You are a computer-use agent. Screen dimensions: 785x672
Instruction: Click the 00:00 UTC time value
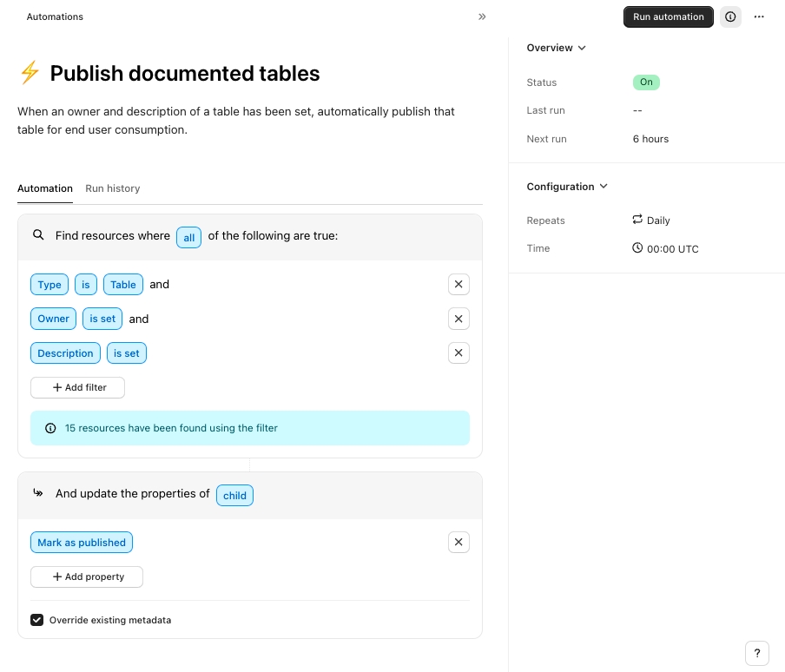(x=672, y=248)
